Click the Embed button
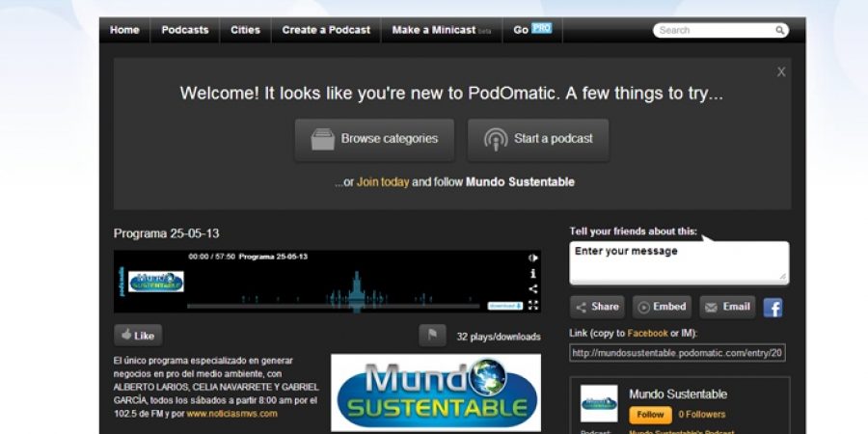This screenshot has width=868, height=434. tap(662, 307)
